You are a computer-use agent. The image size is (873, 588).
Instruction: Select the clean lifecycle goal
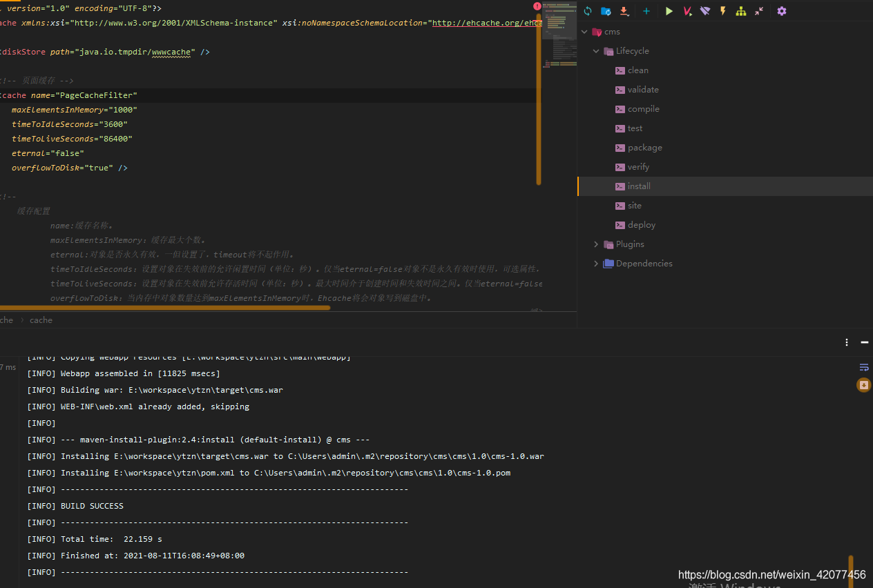638,70
